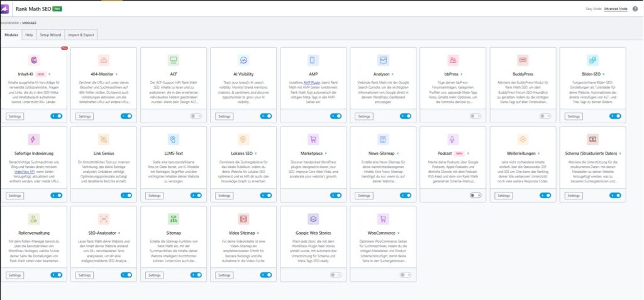Turn on the BuddyPress module toggle
The image size is (644, 300).
tap(545, 116)
